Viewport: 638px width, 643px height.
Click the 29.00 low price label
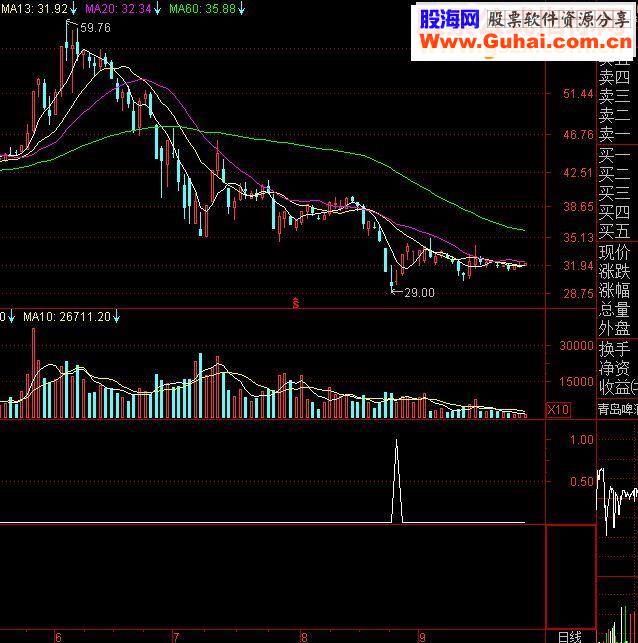pyautogui.click(x=419, y=292)
